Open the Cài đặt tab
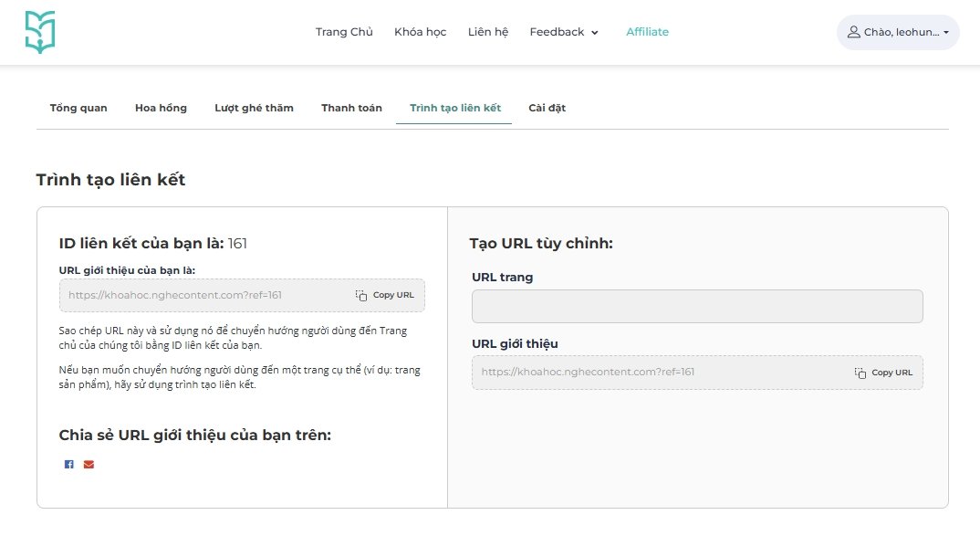This screenshot has height=557, width=980. point(547,108)
